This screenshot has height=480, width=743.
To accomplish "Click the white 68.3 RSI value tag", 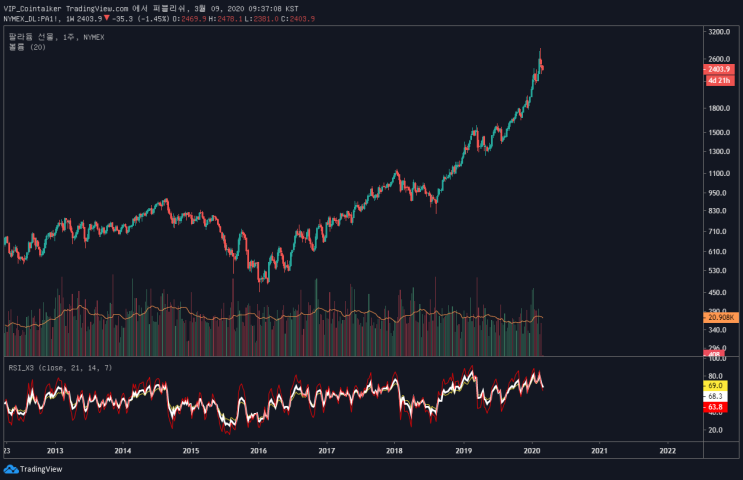I will tap(716, 396).
